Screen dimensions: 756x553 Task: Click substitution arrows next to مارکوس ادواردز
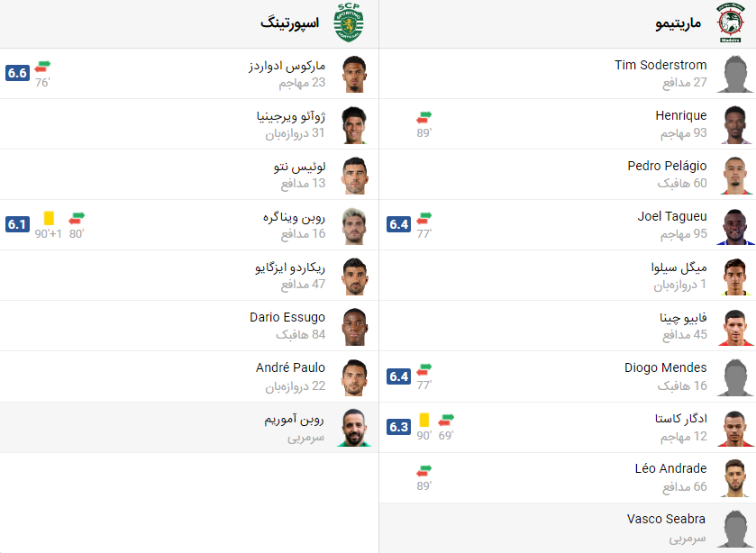(43, 67)
